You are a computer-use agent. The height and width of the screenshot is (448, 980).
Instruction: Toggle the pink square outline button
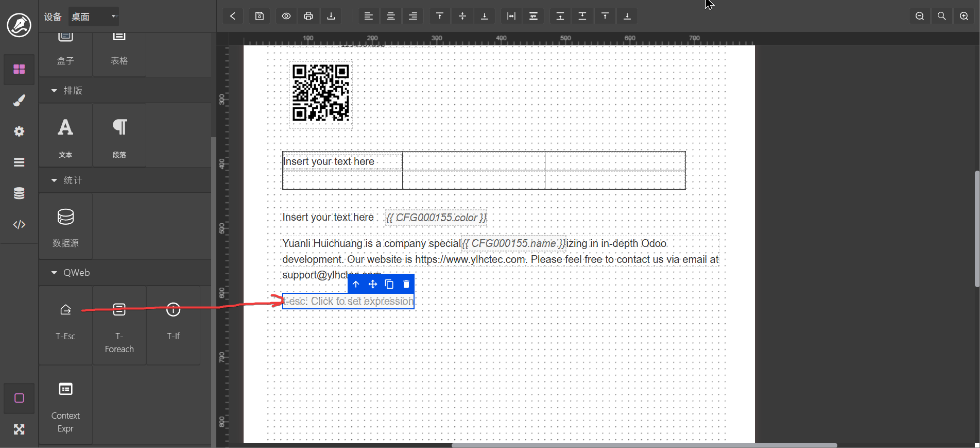point(19,398)
